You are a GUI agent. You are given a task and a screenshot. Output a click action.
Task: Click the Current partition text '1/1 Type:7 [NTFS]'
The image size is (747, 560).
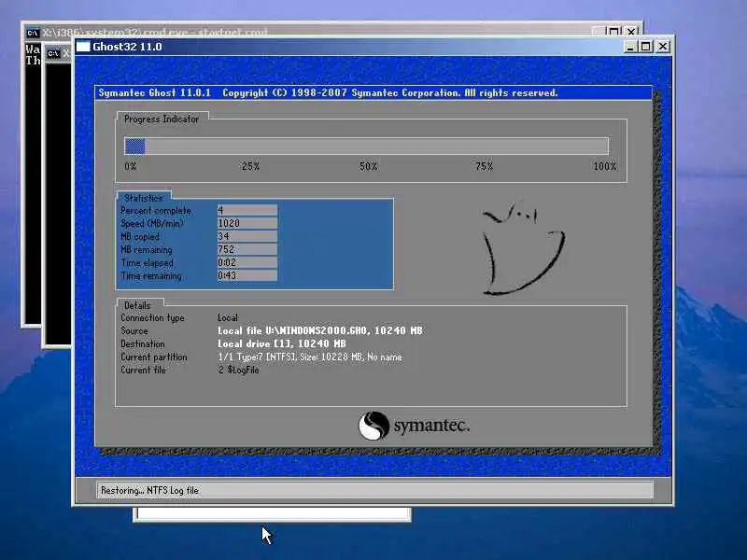[258, 357]
